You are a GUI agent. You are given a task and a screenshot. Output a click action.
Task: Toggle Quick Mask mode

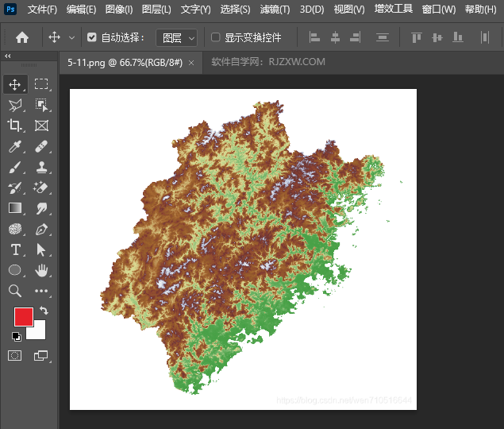pos(15,356)
